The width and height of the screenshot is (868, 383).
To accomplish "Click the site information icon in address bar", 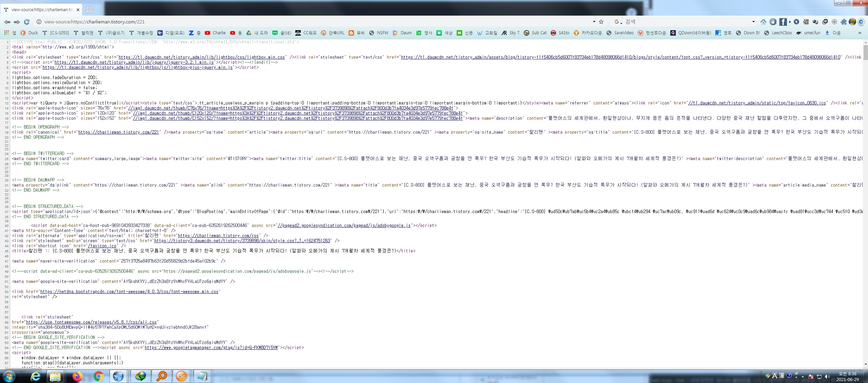I will tap(39, 22).
